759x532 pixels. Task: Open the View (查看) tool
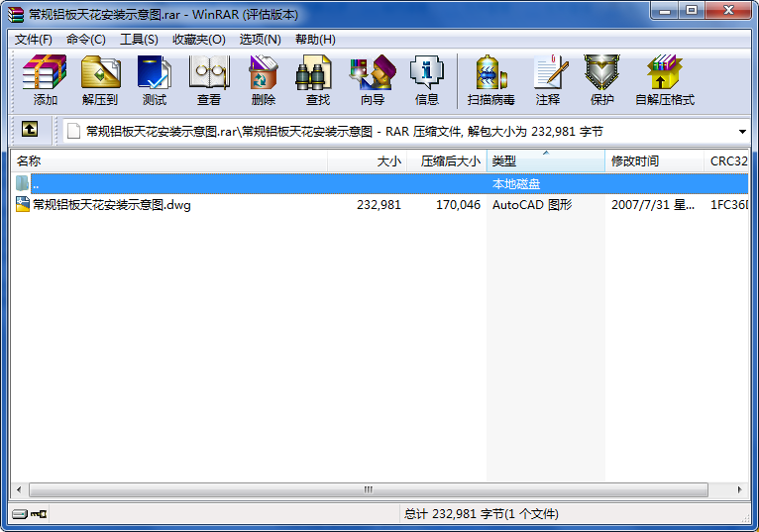209,80
